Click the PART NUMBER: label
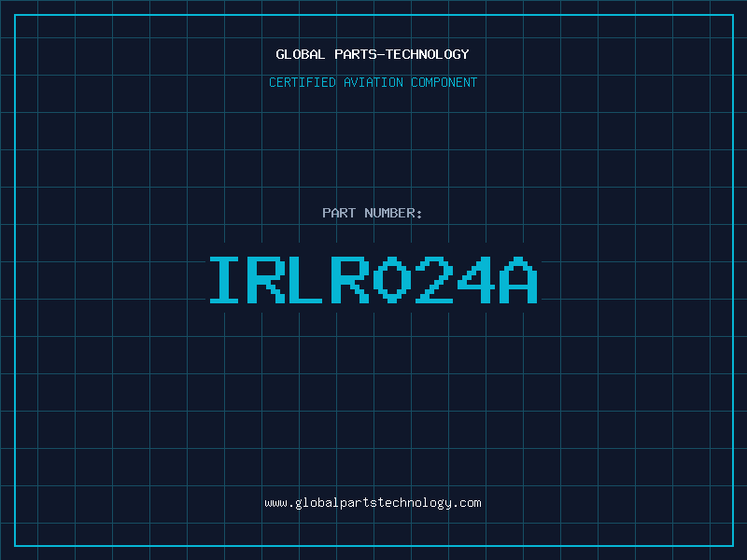 tap(373, 213)
